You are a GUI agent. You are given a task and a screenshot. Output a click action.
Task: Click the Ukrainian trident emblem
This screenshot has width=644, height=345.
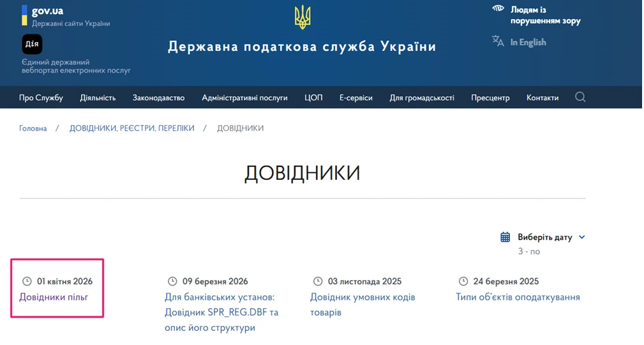click(x=303, y=17)
